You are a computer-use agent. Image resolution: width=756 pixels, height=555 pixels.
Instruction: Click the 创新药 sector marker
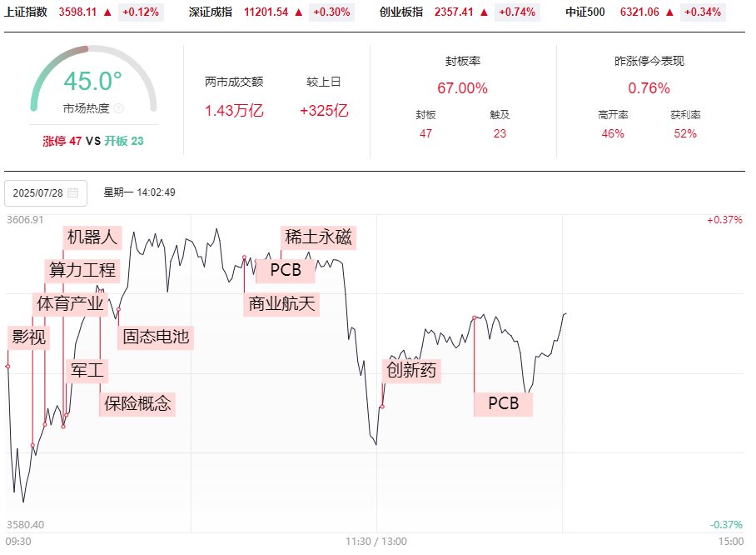click(411, 370)
